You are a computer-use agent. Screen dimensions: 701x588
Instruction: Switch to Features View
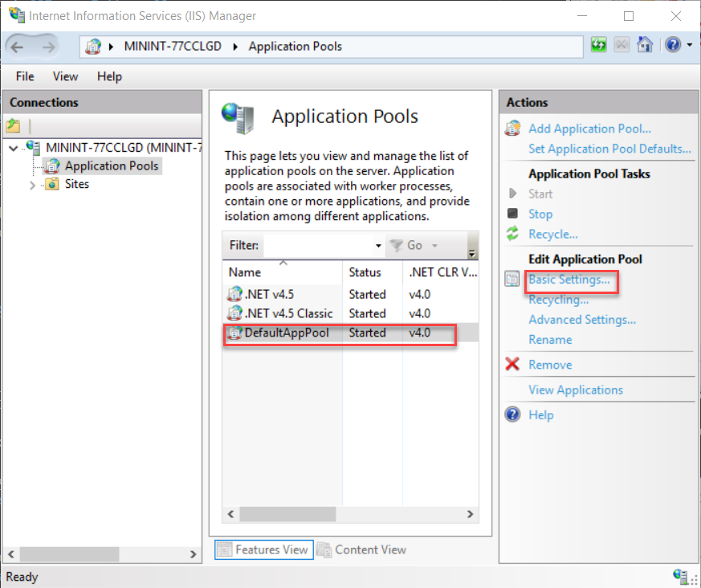[263, 549]
